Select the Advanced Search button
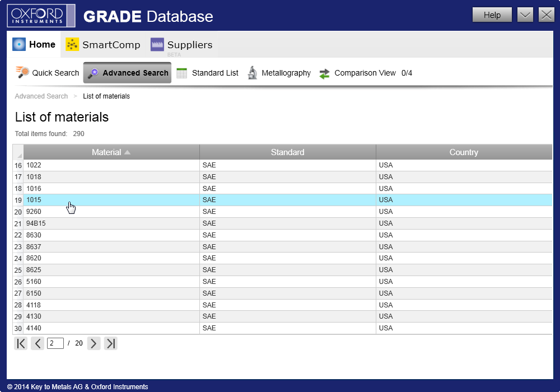560x392 pixels. 127,73
